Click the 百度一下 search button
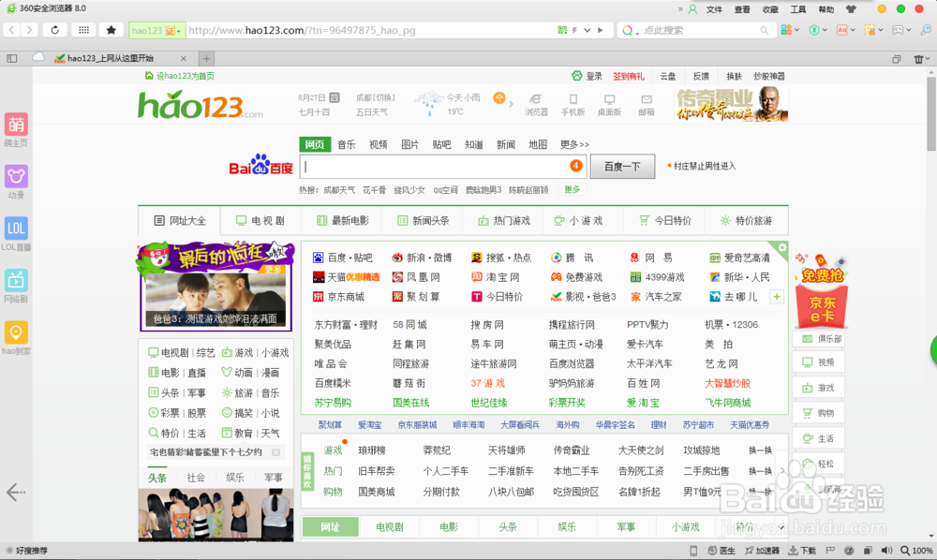This screenshot has height=560, width=937. [622, 167]
